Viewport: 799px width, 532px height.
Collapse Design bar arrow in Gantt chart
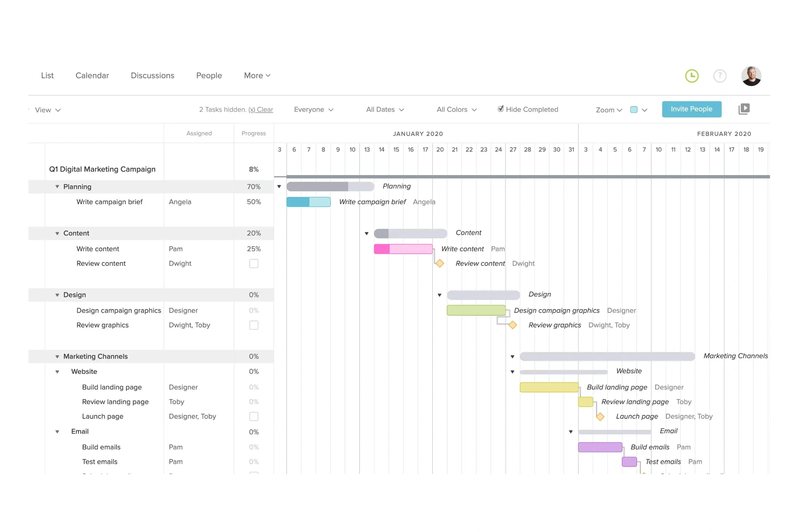coord(439,295)
